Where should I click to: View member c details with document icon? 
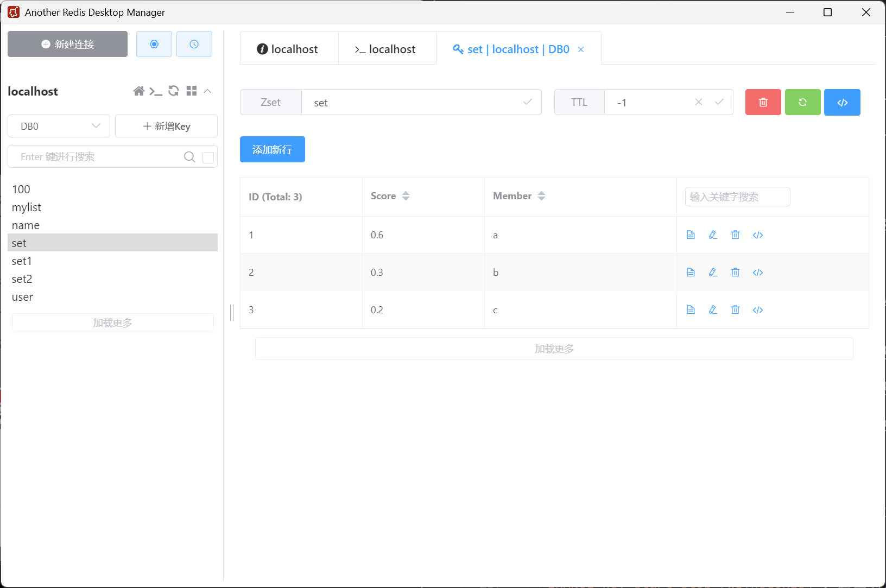pos(691,310)
